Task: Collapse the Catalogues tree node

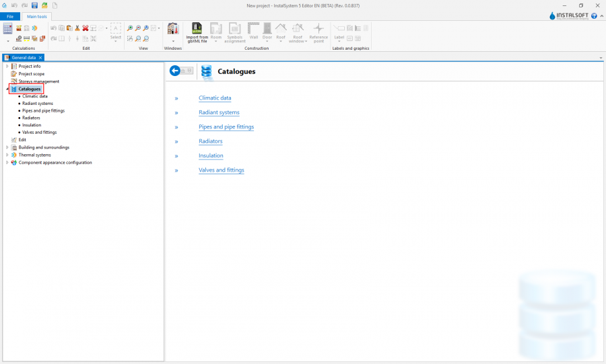Action: coord(7,89)
